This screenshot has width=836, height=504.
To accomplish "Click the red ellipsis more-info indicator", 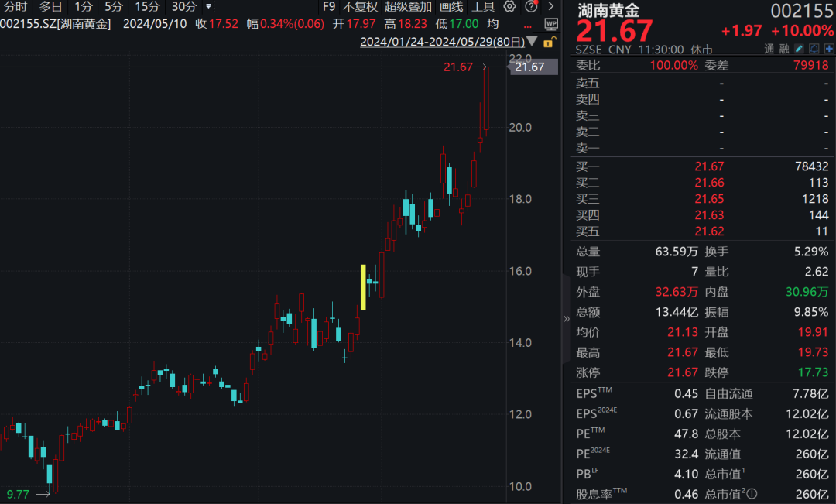I will coord(527,26).
